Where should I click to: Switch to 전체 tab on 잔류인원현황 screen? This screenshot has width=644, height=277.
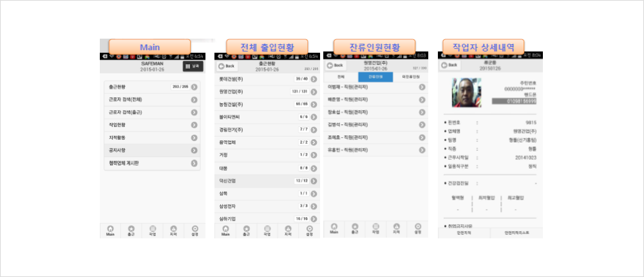[x=341, y=77]
